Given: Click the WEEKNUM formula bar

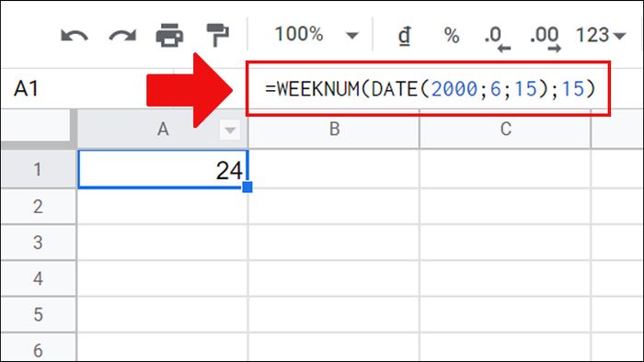Looking at the screenshot, I should [x=428, y=88].
